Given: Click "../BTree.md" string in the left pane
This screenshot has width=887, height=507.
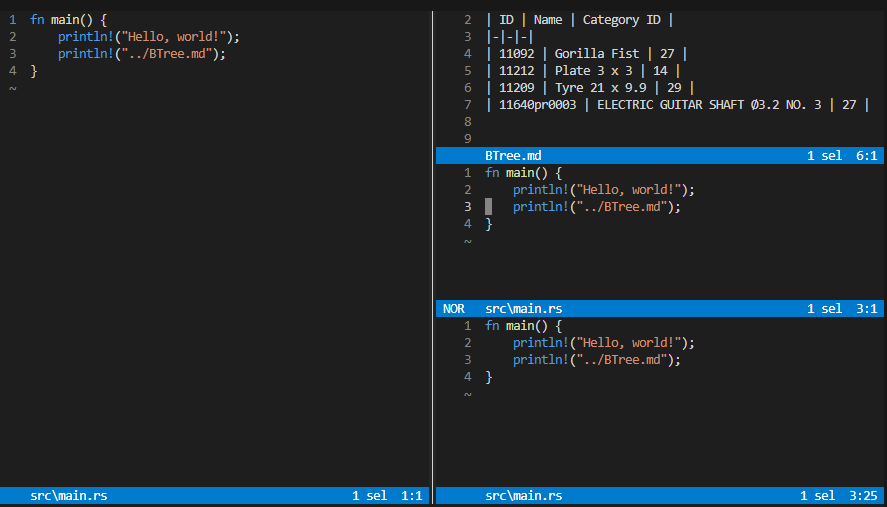Looking at the screenshot, I should (x=166, y=54).
